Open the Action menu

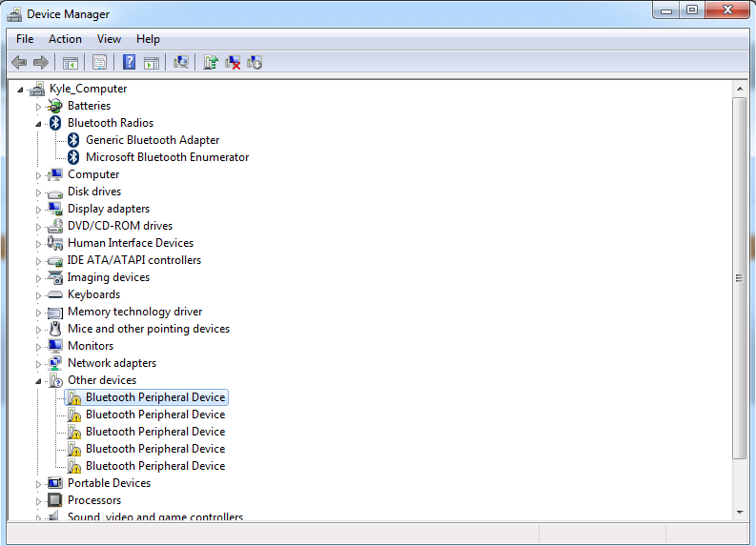(x=65, y=39)
